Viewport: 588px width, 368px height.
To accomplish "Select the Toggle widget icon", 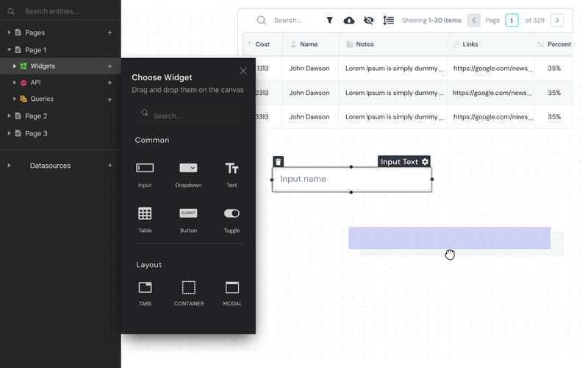I will coord(232,213).
